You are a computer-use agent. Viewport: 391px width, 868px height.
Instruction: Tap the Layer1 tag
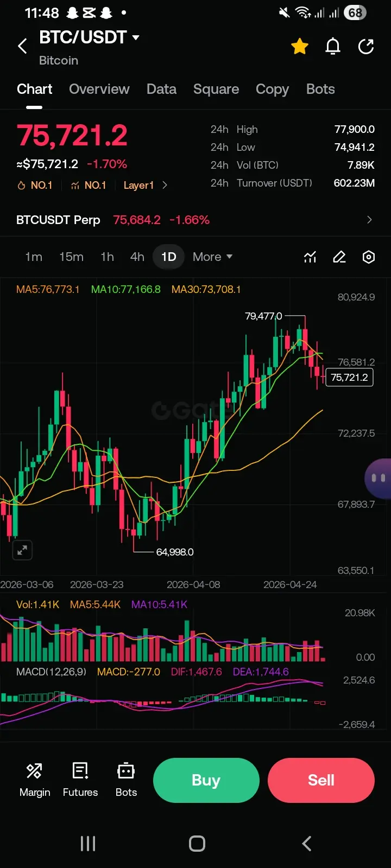click(138, 186)
